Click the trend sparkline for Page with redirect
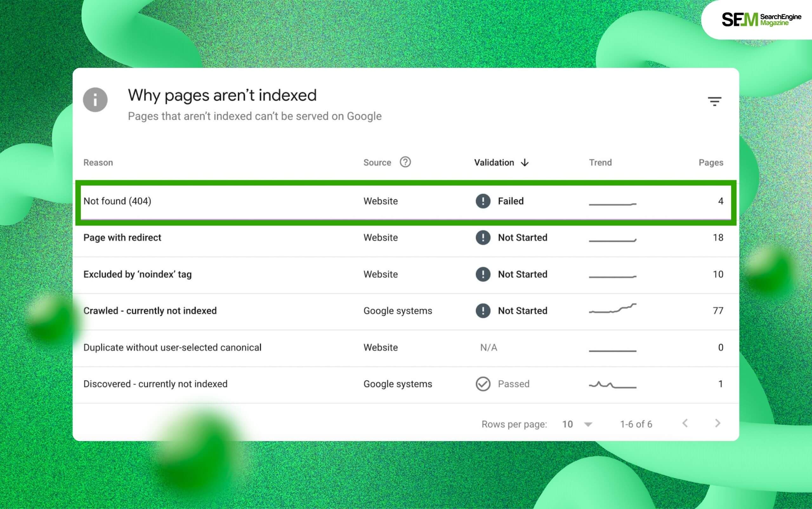The image size is (812, 509). coord(612,240)
